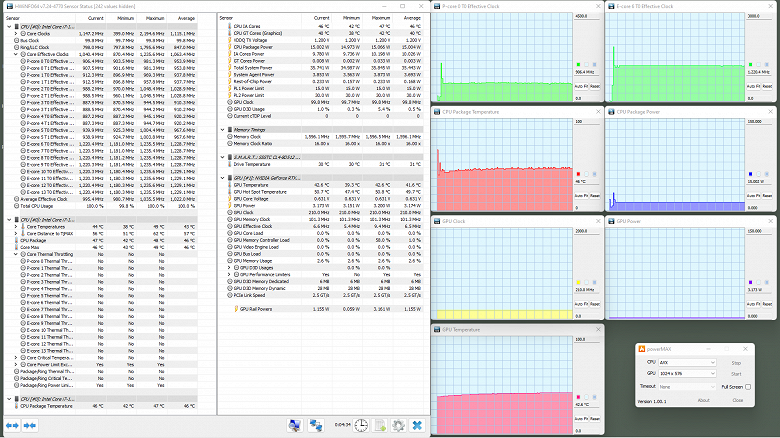Click the GPU Temperature window title icon
The height and width of the screenshot is (438, 780).
click(x=437, y=329)
